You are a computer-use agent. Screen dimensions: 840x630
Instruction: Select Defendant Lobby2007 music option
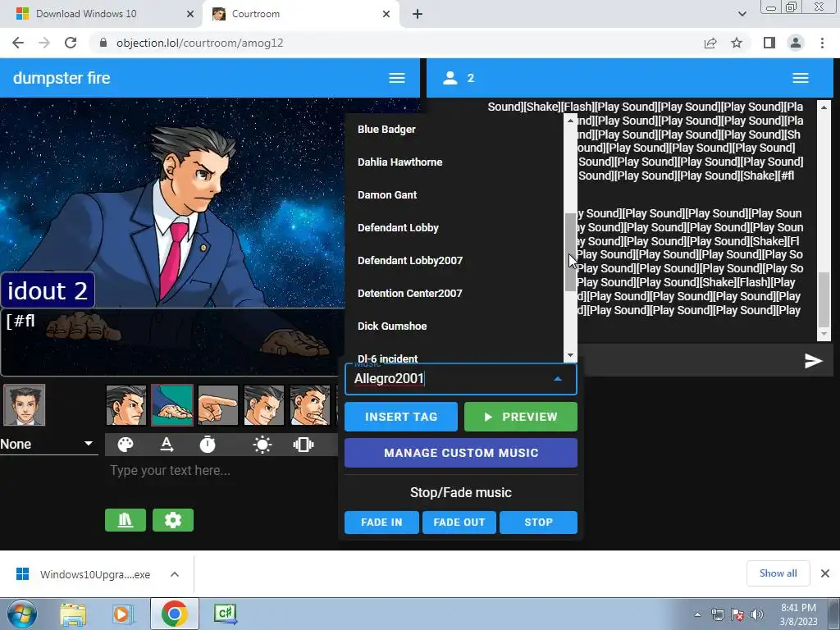454,260
